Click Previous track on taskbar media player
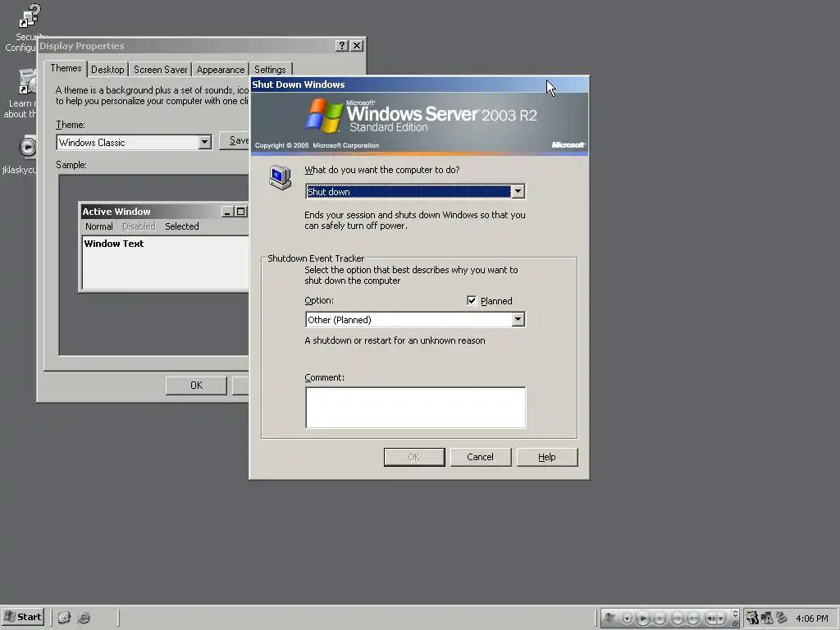 point(677,619)
